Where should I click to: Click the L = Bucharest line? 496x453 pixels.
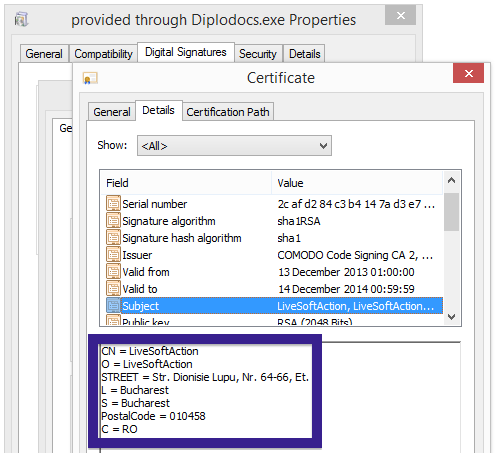point(135,390)
